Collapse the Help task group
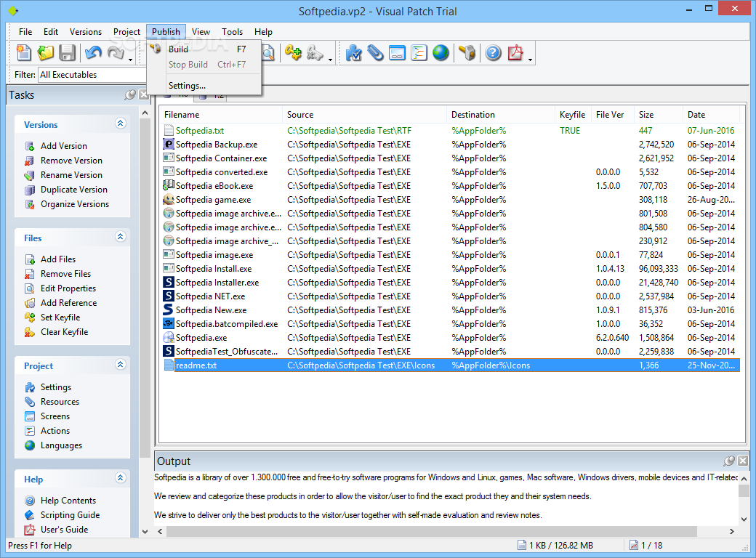756x558 pixels. point(121,478)
